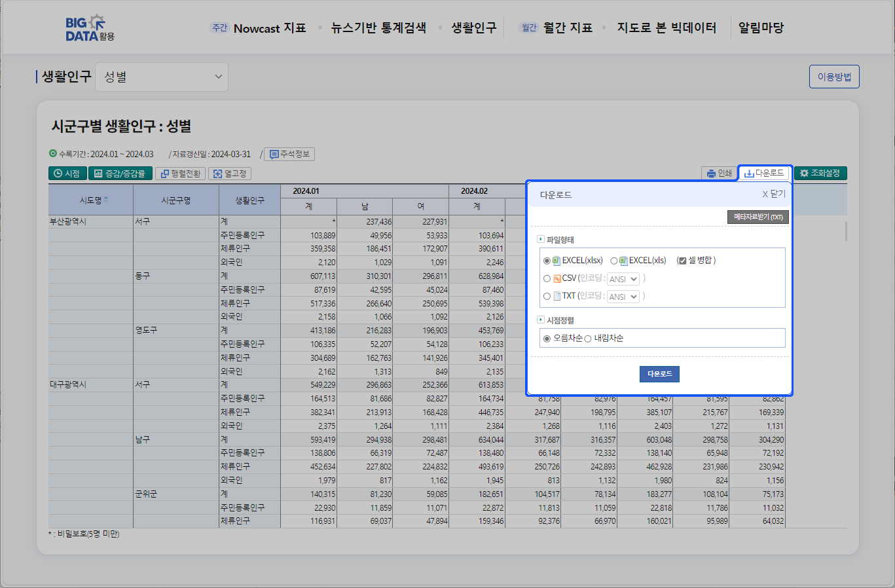Screen dimensions: 895x588
Task: Go to 지도로 본 빅데이터 menu
Action: (667, 28)
